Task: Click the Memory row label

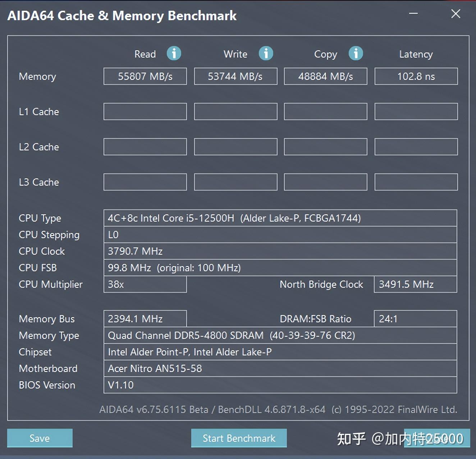Action: click(x=37, y=77)
